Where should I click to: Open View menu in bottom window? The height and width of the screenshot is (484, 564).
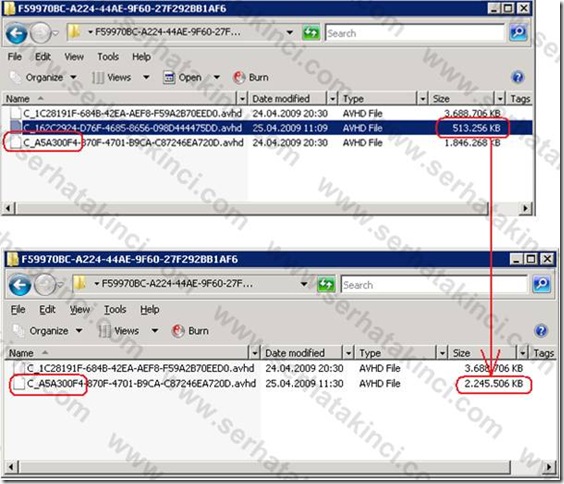[x=80, y=309]
